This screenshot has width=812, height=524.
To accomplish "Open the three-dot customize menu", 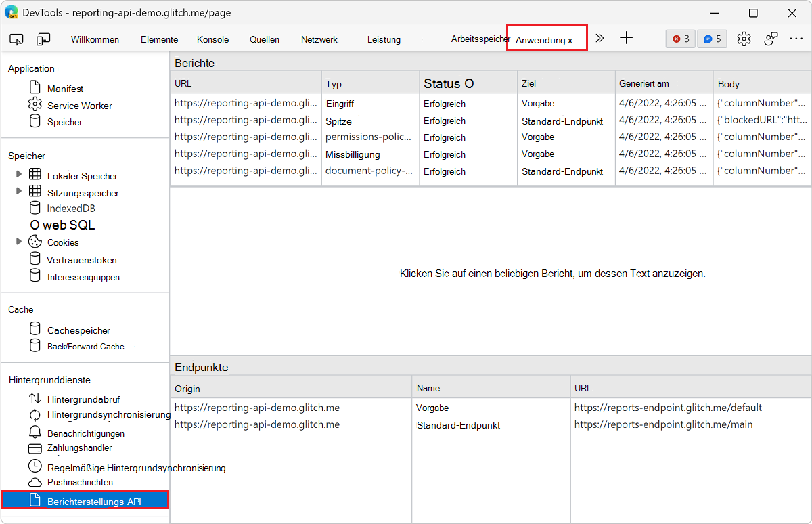I will point(796,39).
